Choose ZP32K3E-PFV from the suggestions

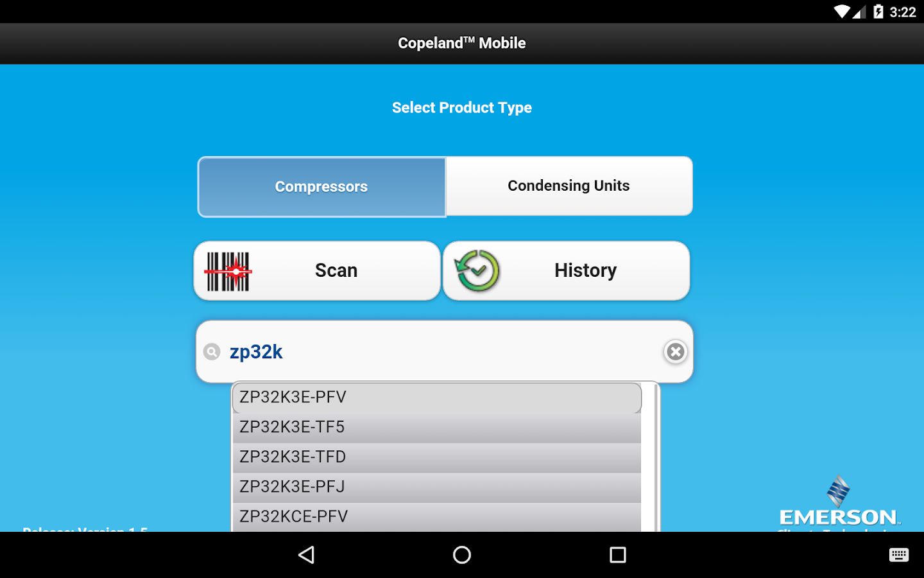coord(436,398)
